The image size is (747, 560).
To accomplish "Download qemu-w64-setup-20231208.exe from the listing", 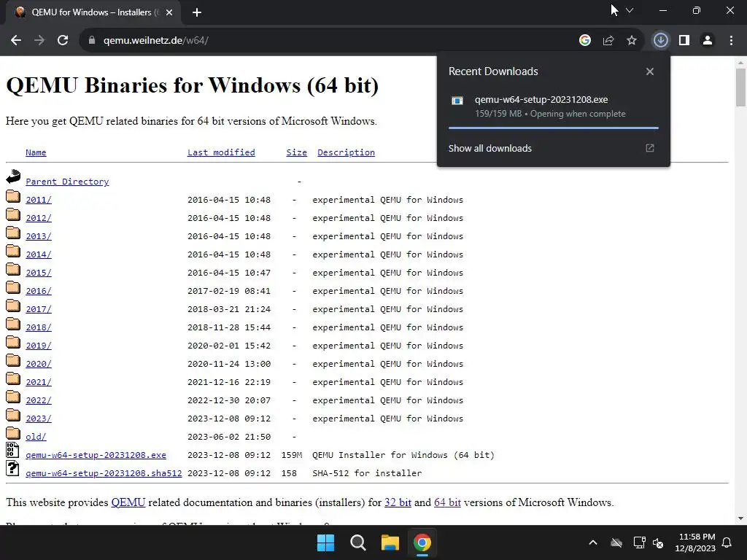I will click(x=96, y=455).
